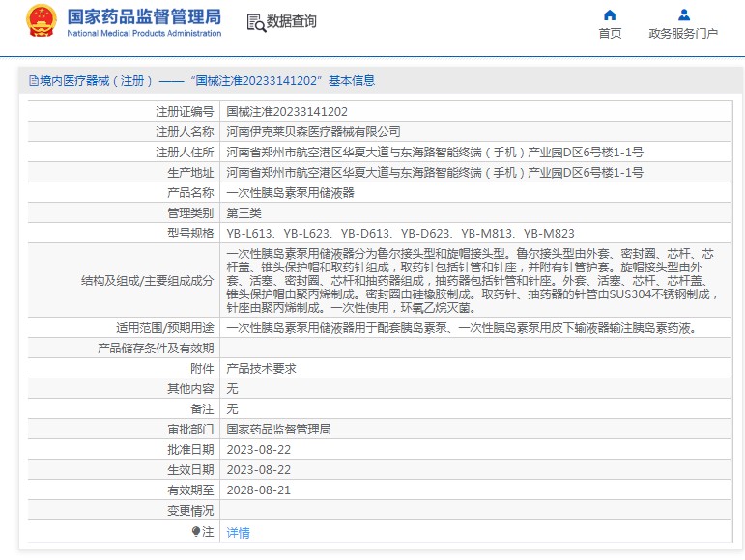The width and height of the screenshot is (745, 560).
Task: Click the expiry date 2028-08-21
Action: (258, 490)
